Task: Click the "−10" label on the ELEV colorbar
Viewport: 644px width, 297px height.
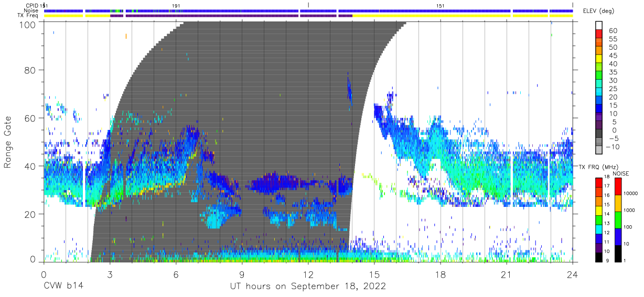Action: coord(613,147)
